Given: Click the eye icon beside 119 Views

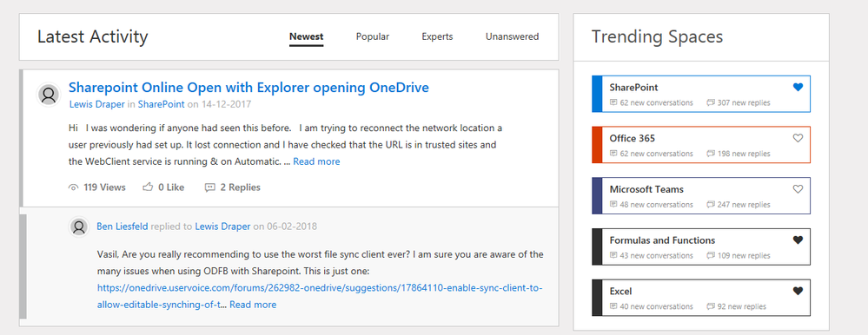Looking at the screenshot, I should 73,188.
